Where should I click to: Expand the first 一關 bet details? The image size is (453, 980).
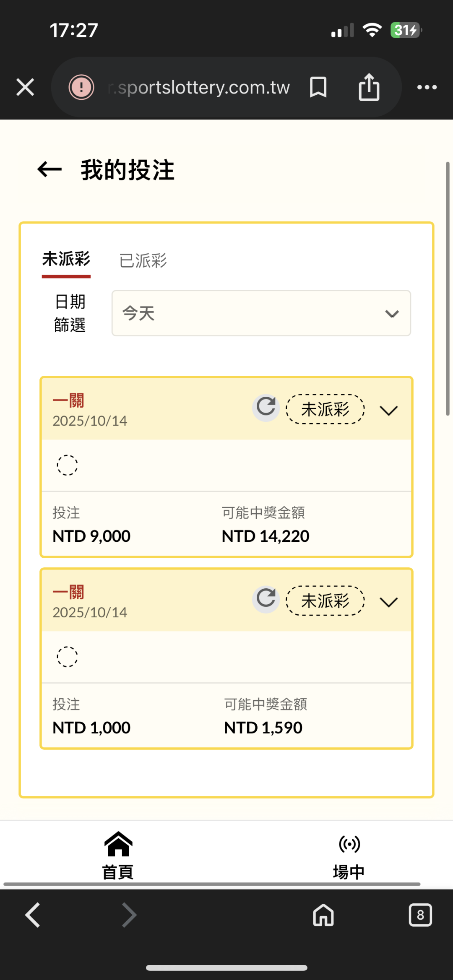(388, 410)
